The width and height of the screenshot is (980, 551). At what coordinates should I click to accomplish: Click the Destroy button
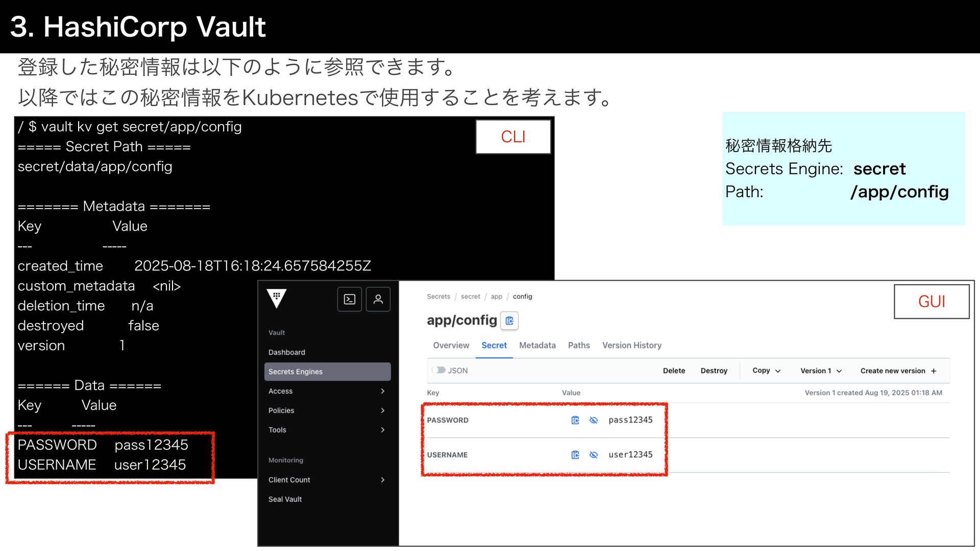[714, 371]
